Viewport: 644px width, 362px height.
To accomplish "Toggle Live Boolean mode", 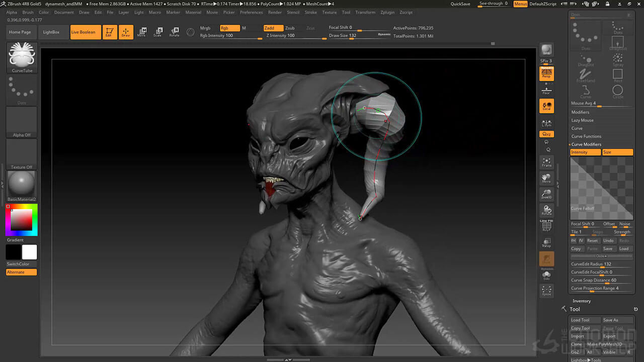I will 83,32.
